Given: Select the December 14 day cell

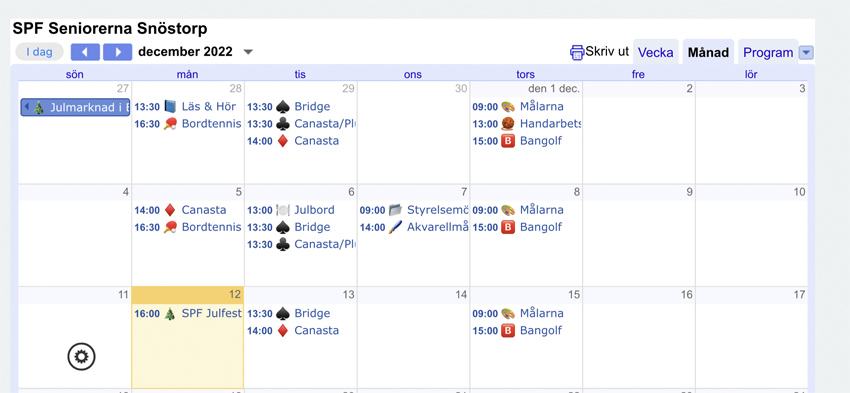Looking at the screenshot, I should (x=414, y=337).
